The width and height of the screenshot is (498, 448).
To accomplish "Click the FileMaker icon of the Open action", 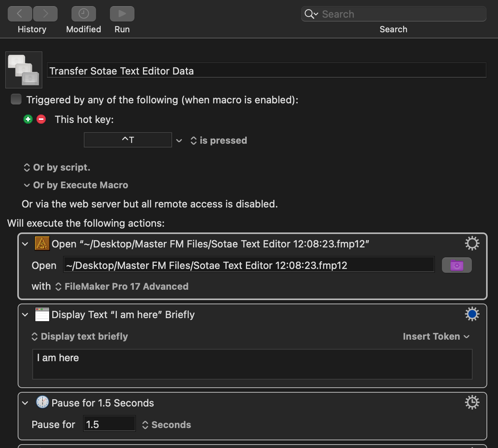I will [42, 244].
